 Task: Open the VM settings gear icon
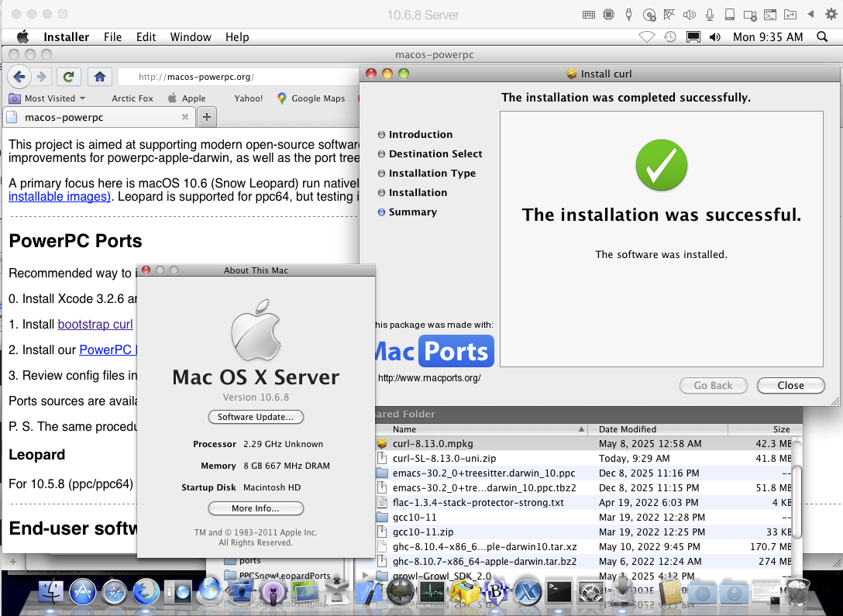(x=831, y=15)
